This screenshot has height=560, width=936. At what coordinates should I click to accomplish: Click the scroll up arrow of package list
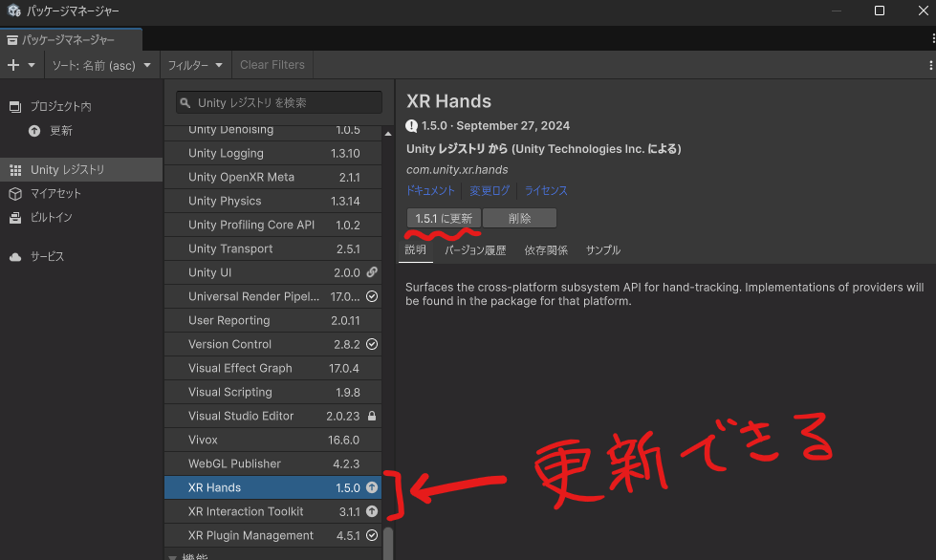click(388, 134)
